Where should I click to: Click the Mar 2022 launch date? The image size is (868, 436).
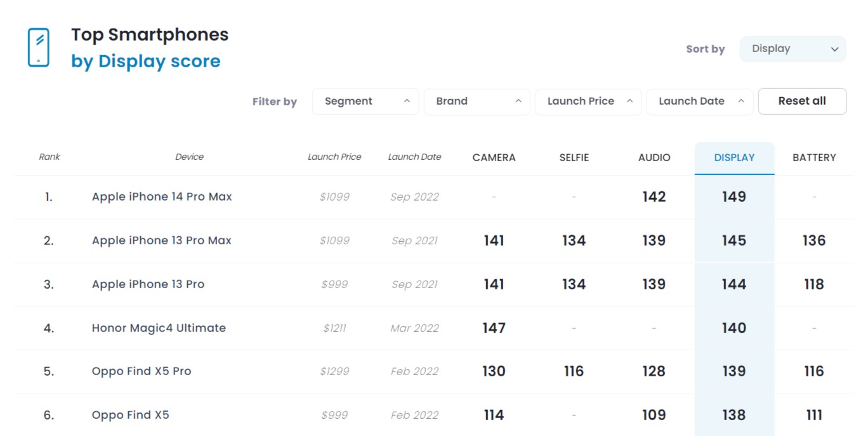pyautogui.click(x=414, y=328)
